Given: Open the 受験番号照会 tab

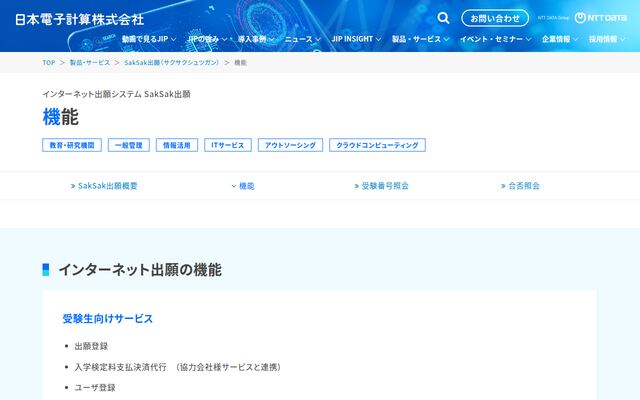Looking at the screenshot, I should tap(382, 186).
